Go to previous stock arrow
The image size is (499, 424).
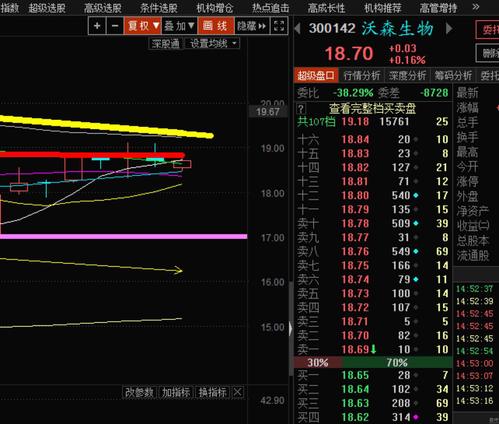(x=297, y=28)
